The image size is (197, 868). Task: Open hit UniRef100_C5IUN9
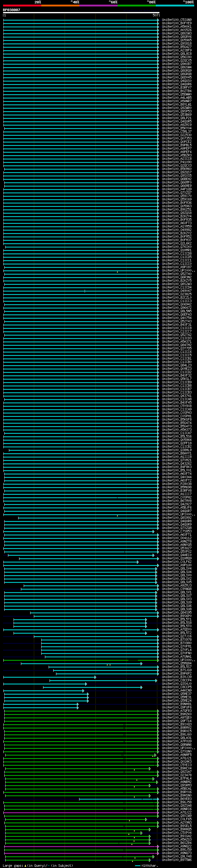coord(177,20)
